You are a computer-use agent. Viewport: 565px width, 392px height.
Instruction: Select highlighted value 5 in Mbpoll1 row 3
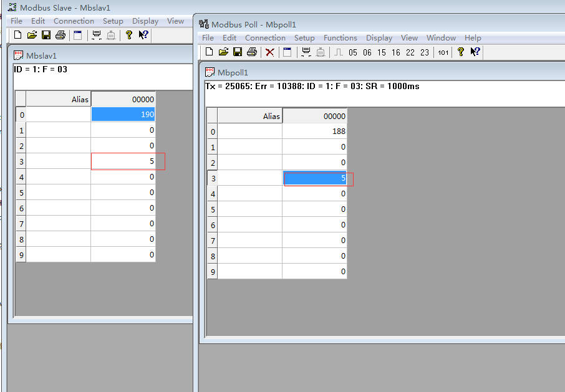pyautogui.click(x=314, y=178)
